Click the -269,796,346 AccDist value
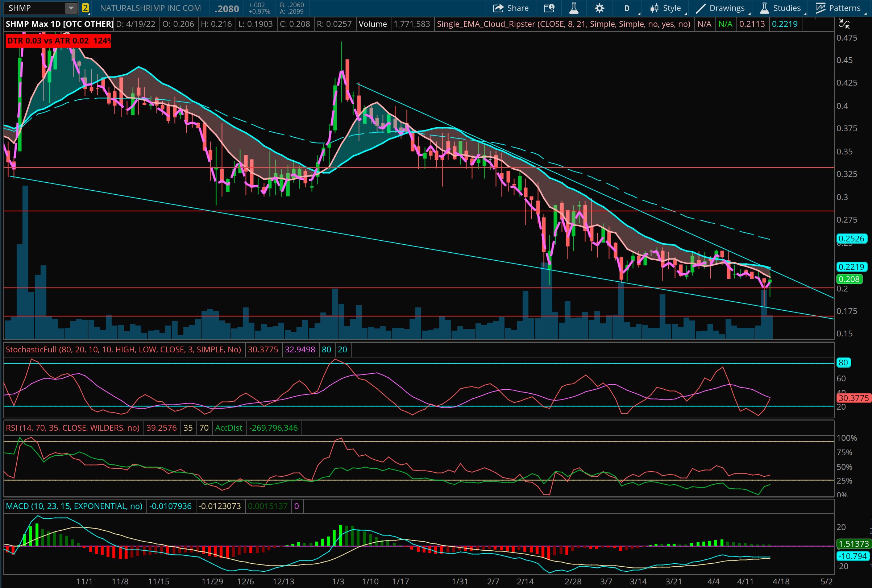 274,428
